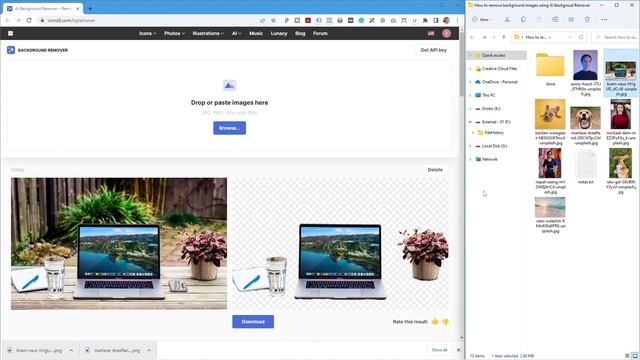Screen dimensions: 640x360
Task: Open the share page icon in address bar
Action: click(262, 20)
